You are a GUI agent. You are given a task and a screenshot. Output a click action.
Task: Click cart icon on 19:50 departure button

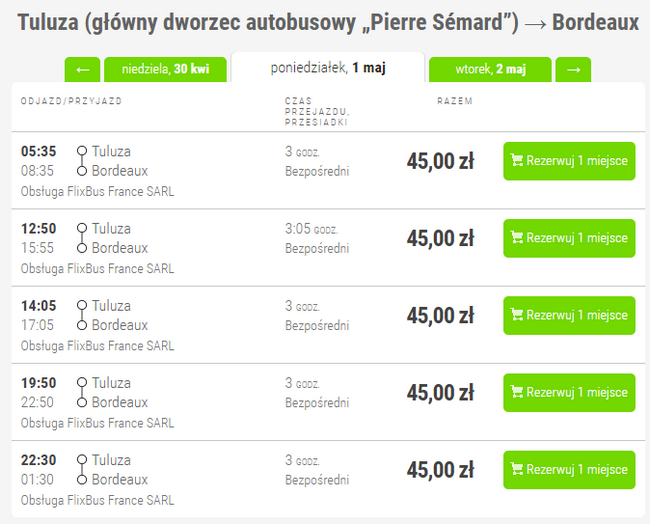click(517, 391)
